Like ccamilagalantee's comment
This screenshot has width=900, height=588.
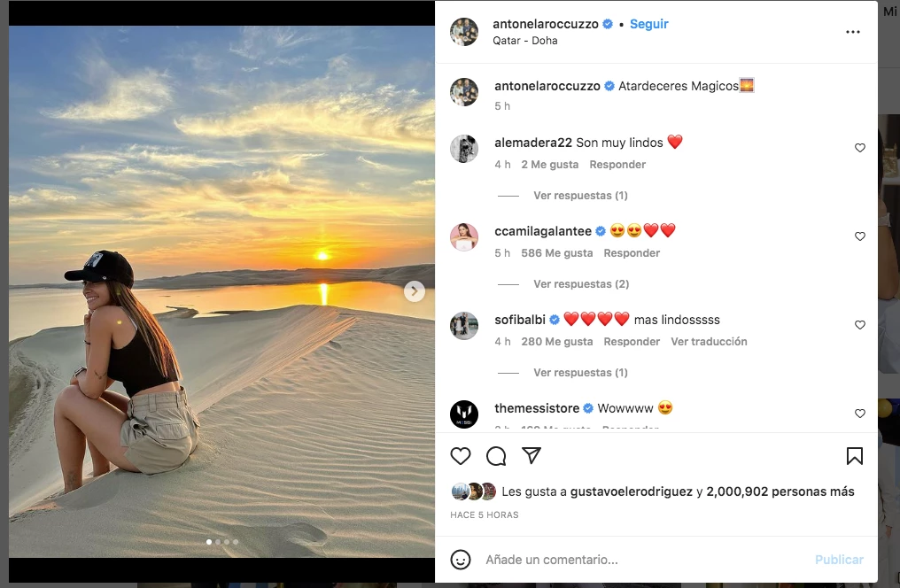pos(859,236)
